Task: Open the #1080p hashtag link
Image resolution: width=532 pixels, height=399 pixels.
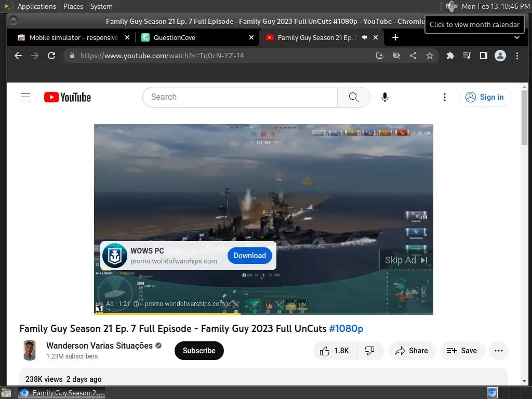Action: [x=346, y=328]
